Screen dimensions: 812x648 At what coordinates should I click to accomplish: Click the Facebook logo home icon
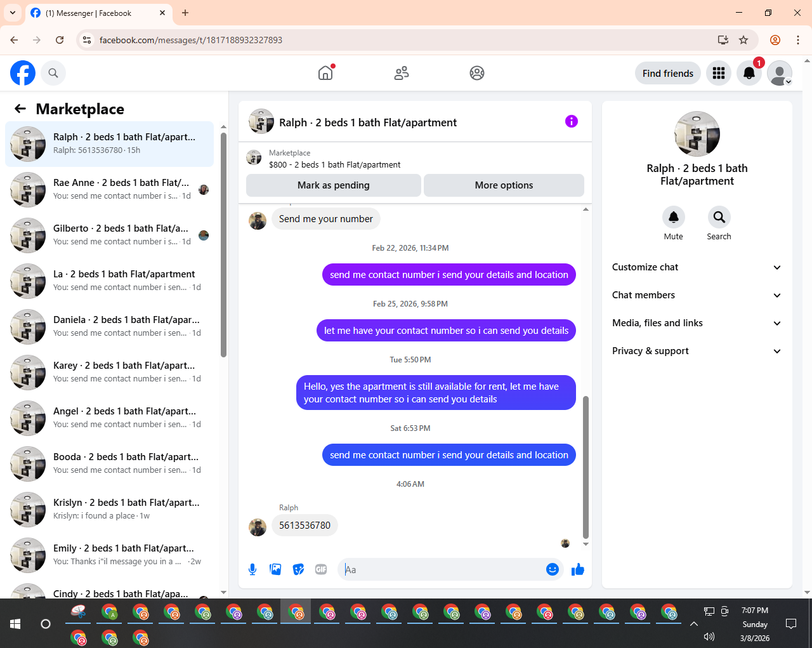coord(23,73)
